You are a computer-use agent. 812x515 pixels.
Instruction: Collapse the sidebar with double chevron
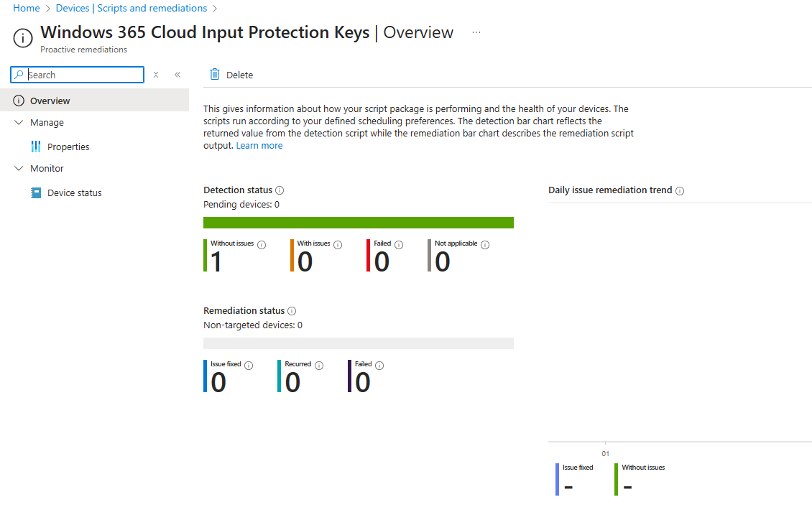coord(177,75)
